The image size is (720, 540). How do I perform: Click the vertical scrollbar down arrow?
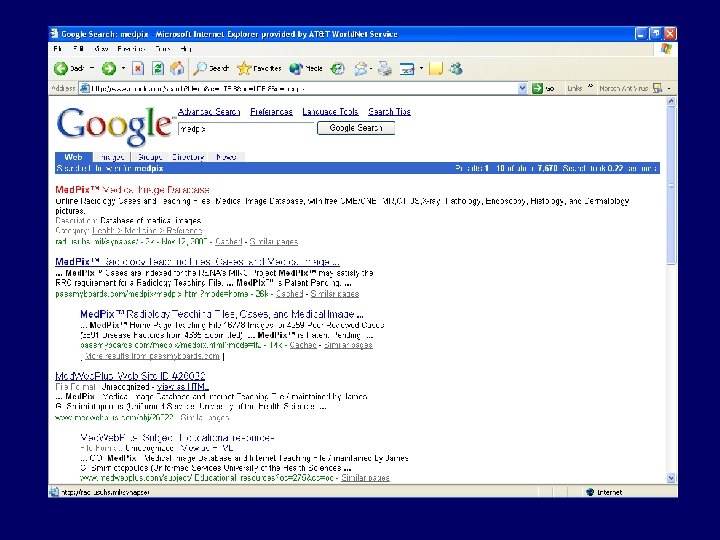pyautogui.click(x=671, y=478)
